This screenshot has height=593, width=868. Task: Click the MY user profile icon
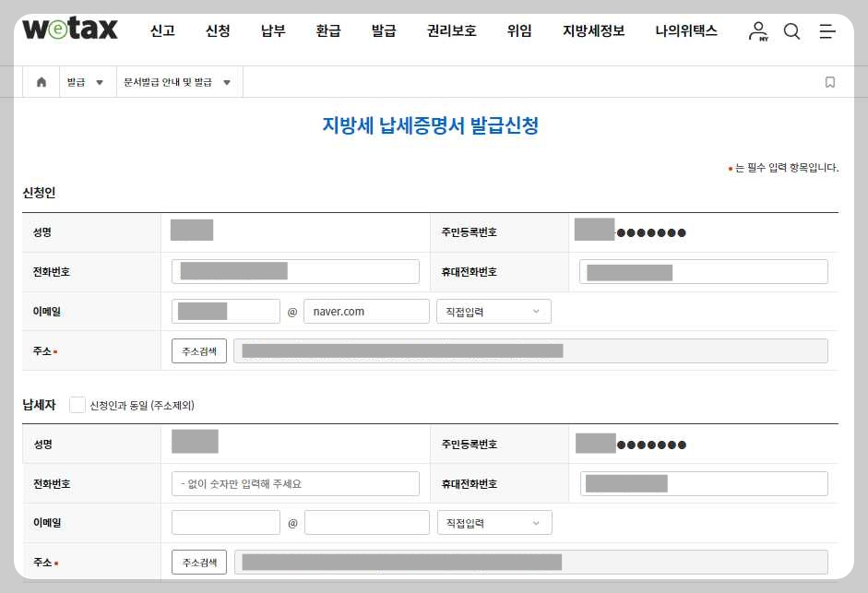click(756, 30)
